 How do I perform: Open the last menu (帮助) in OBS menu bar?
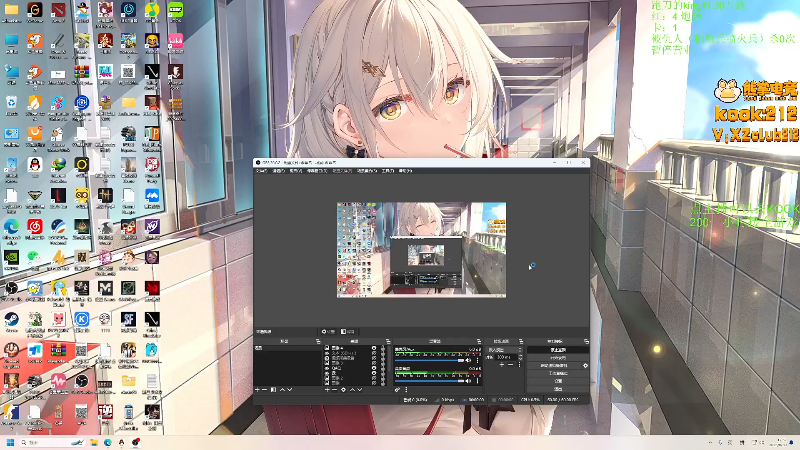[406, 171]
